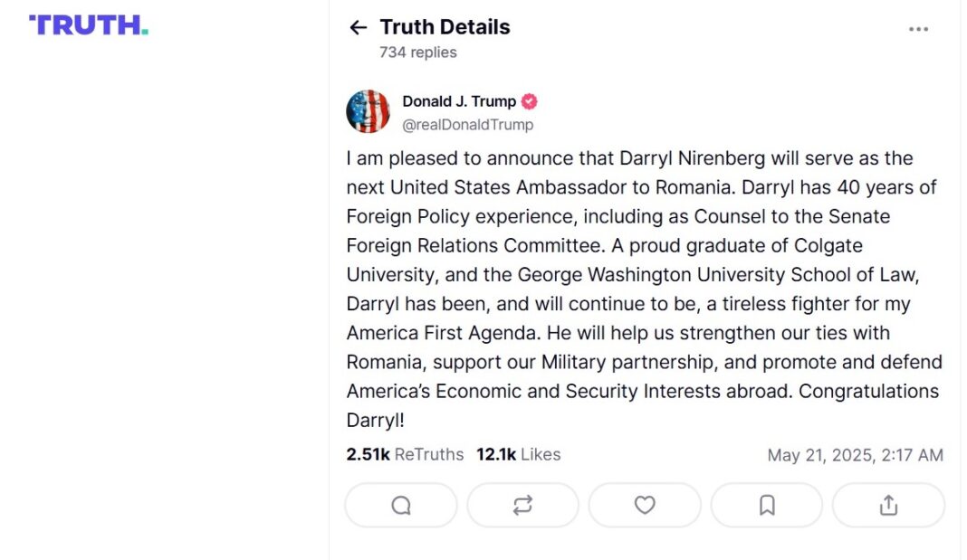This screenshot has width=967, height=560.
Task: Click the share upload icon
Action: point(888,506)
